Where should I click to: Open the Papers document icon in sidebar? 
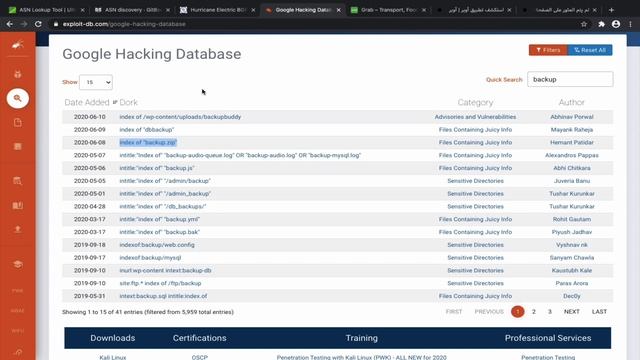18,122
